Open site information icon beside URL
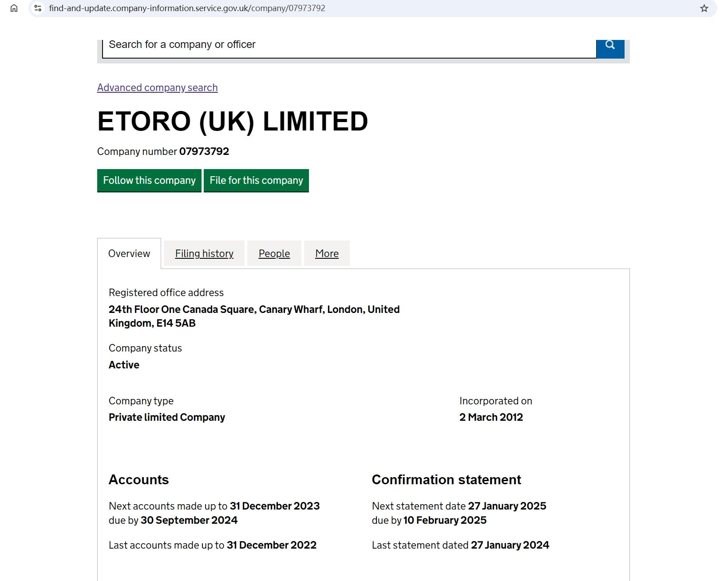Image resolution: width=728 pixels, height=581 pixels. click(38, 8)
